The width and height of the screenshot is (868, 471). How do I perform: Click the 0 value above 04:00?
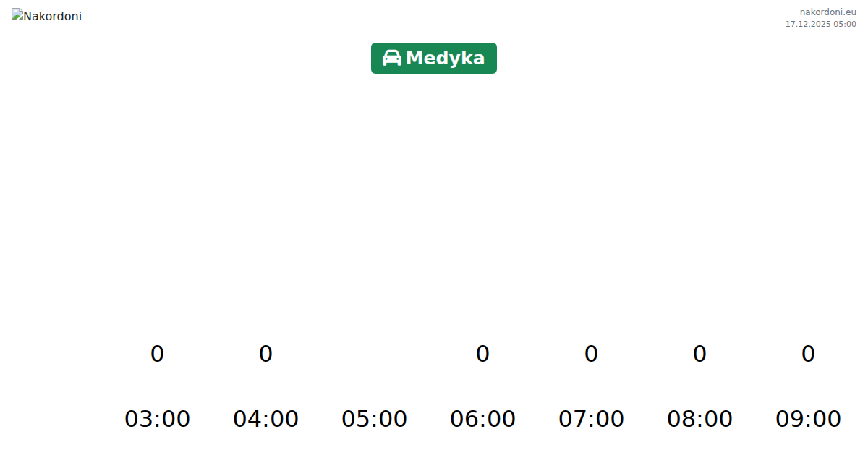tap(265, 354)
